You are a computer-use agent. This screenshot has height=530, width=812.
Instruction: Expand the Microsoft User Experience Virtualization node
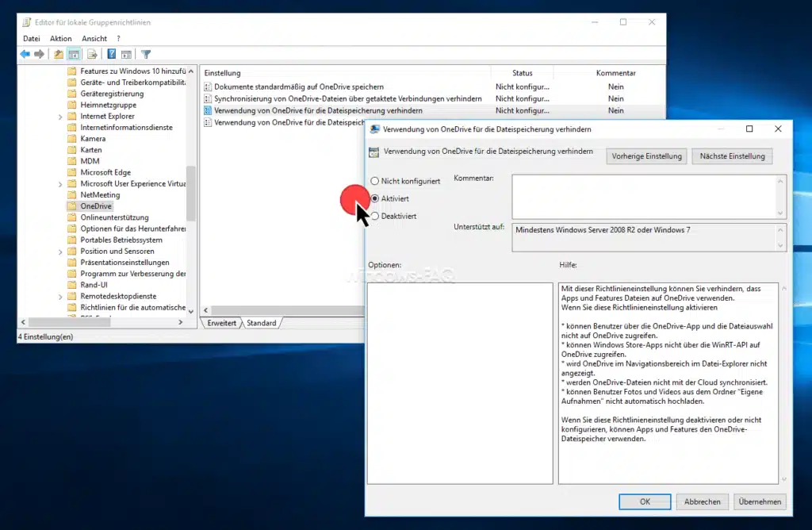(60, 184)
